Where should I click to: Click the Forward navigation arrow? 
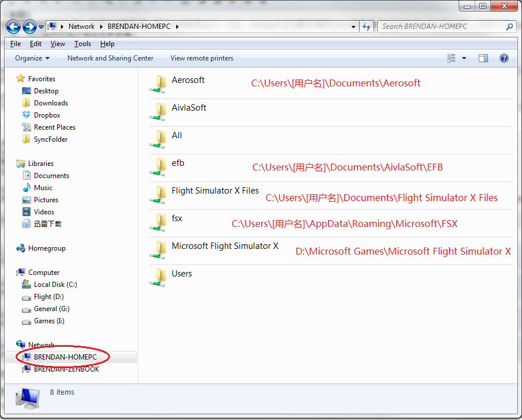[29, 27]
